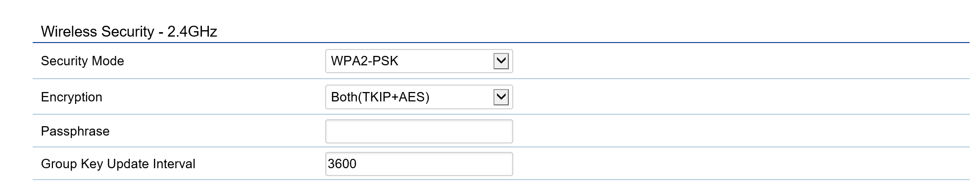This screenshot has width=980, height=188.
Task: Click blank space inside Encryption combo box
Action: pyautogui.click(x=461, y=97)
